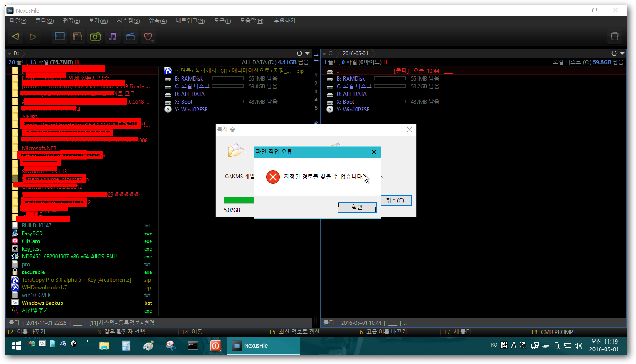Click F4 이동 function key

click(192, 332)
